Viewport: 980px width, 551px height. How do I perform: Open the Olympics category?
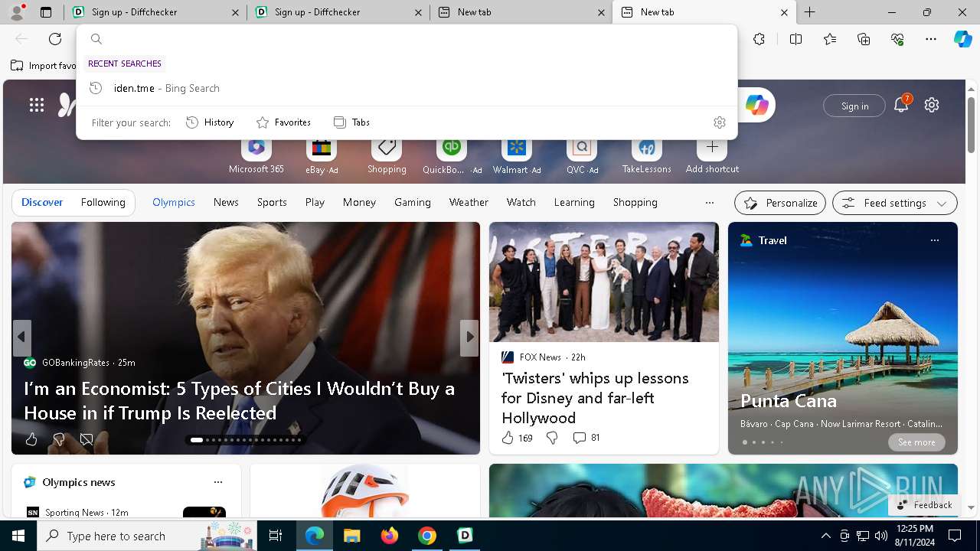point(174,202)
